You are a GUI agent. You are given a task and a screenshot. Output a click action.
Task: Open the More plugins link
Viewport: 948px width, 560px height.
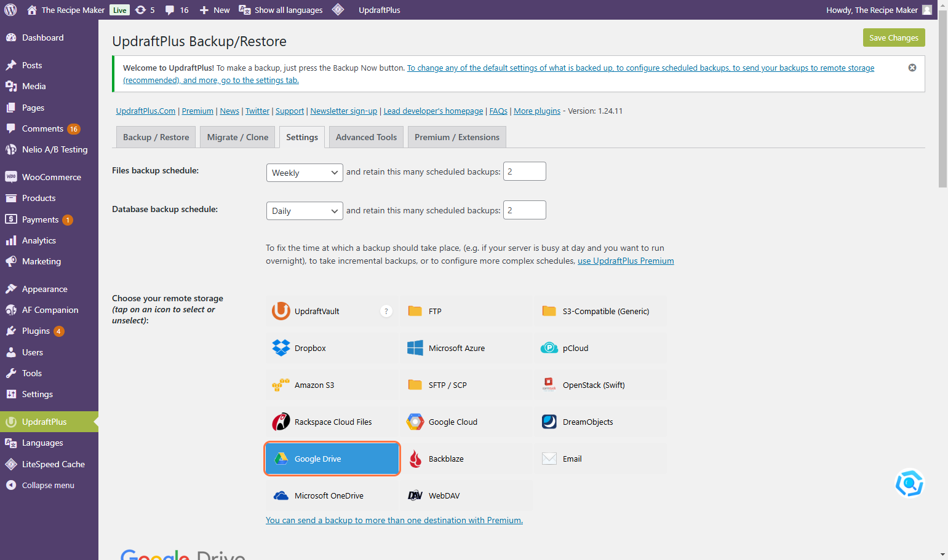tap(537, 111)
